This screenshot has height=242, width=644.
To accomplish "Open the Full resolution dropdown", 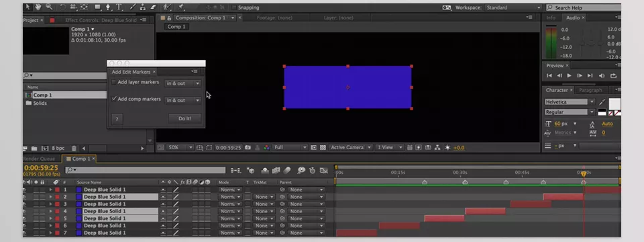I will pos(290,147).
